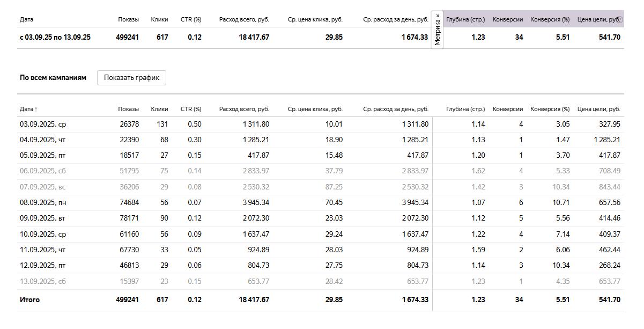The height and width of the screenshot is (329, 644).
Task: Select the 03.09.2025, ср date row
Action: pyautogui.click(x=43, y=124)
